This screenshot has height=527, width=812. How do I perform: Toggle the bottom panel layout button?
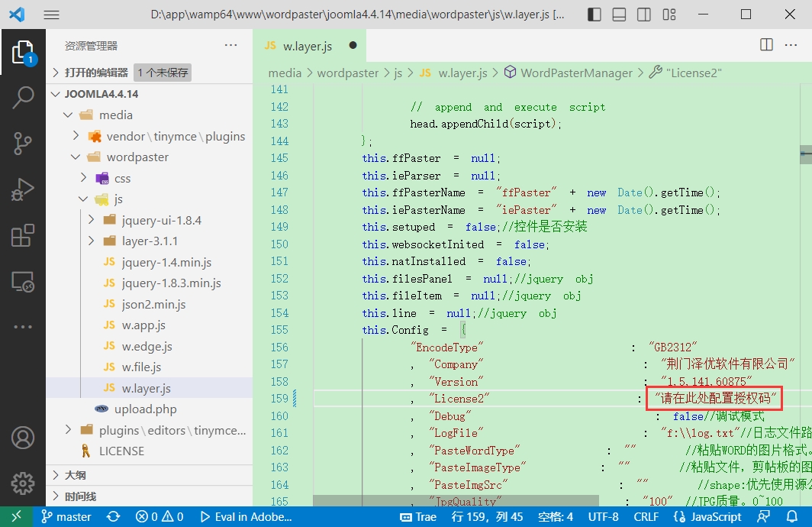point(620,15)
